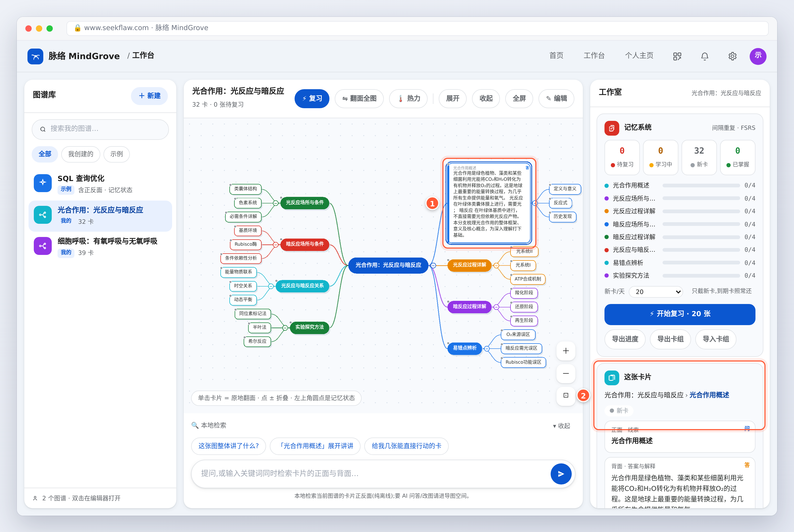Click the 光合作用 selected map icon
This screenshot has width=794, height=532.
pos(43,215)
